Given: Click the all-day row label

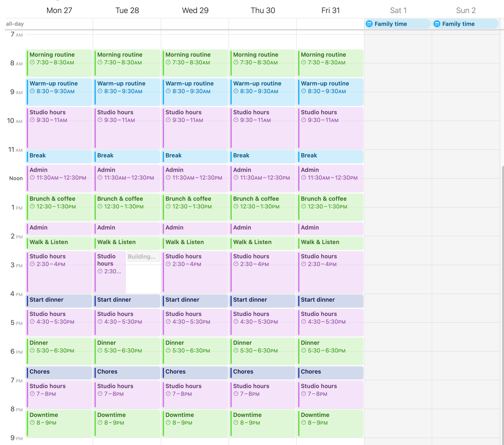Looking at the screenshot, I should click(15, 24).
